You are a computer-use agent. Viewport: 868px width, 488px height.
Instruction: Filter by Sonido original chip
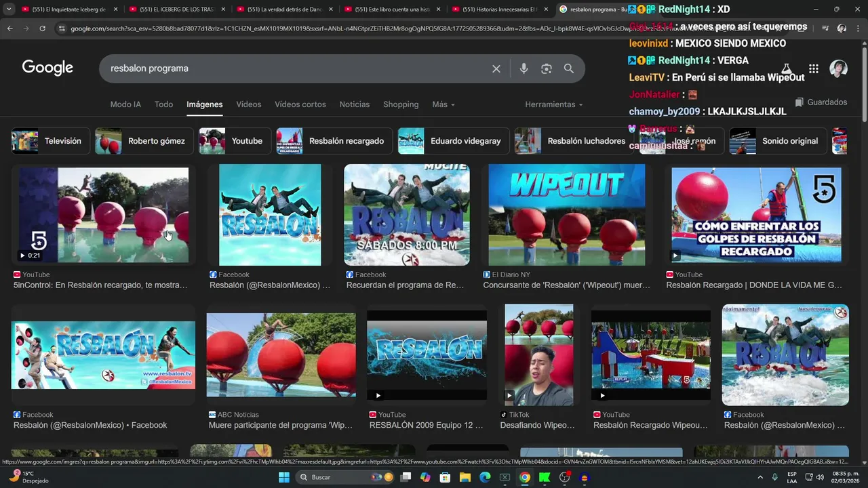(x=777, y=141)
